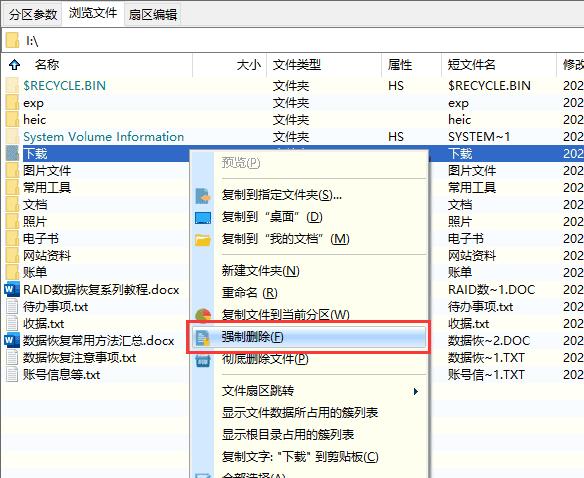Select the 账号信息等.txt file
The width and height of the screenshot is (584, 478).
pos(61,374)
